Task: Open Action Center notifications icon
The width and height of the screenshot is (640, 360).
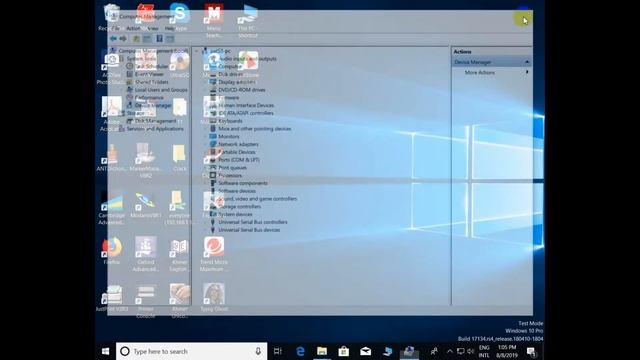Action: coord(531,351)
